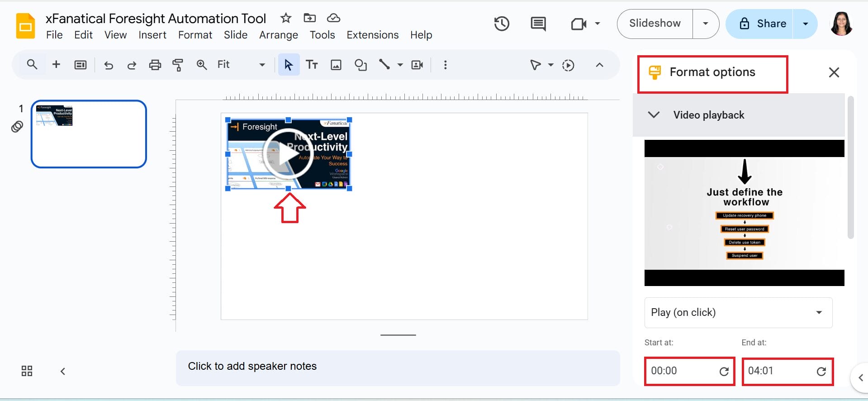Viewport: 868px width, 401px height.
Task: Select slide 1 thumbnail in filmstrip
Action: (89, 134)
